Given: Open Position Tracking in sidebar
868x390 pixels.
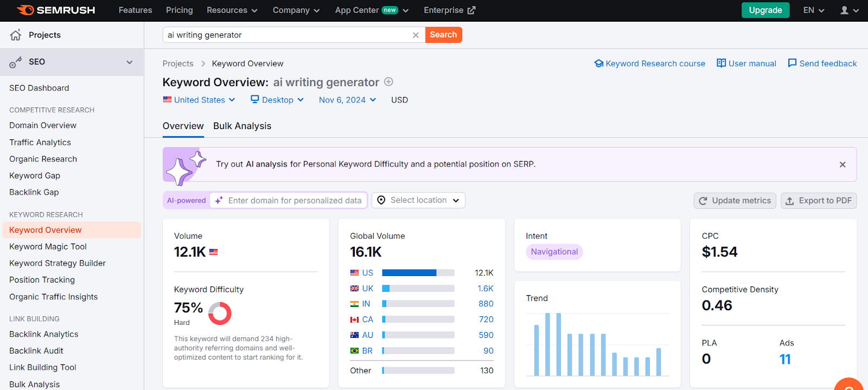Looking at the screenshot, I should [42, 280].
